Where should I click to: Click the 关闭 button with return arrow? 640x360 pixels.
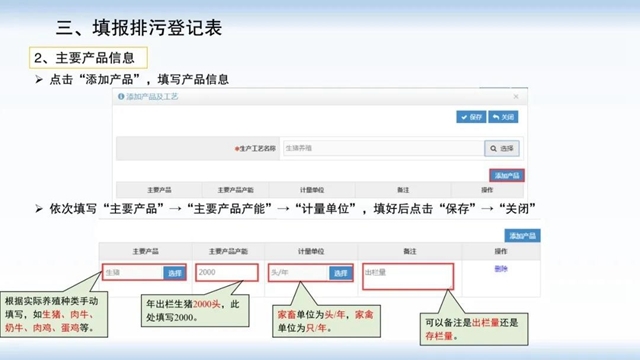503,117
